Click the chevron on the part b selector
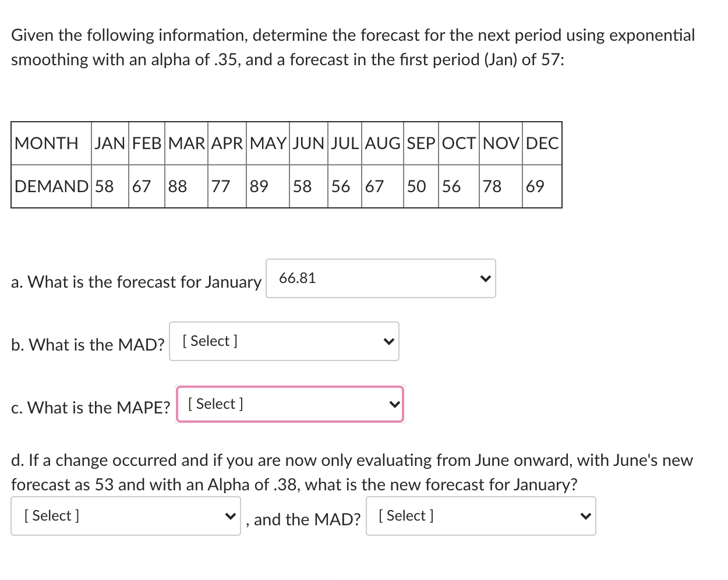 (x=388, y=341)
